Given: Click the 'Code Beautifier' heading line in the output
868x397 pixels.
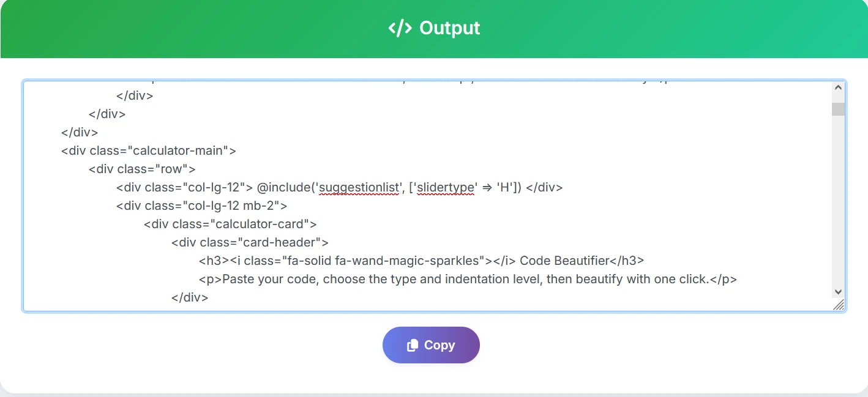Looking at the screenshot, I should coord(421,261).
